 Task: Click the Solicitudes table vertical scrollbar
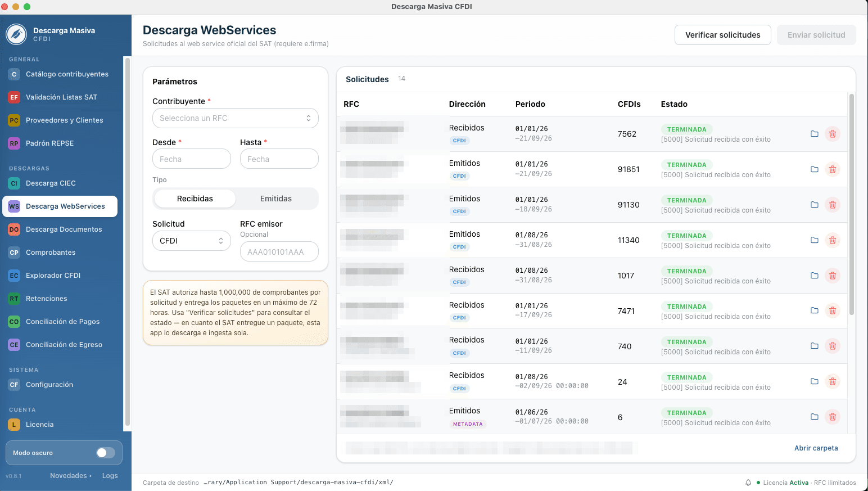click(x=851, y=204)
